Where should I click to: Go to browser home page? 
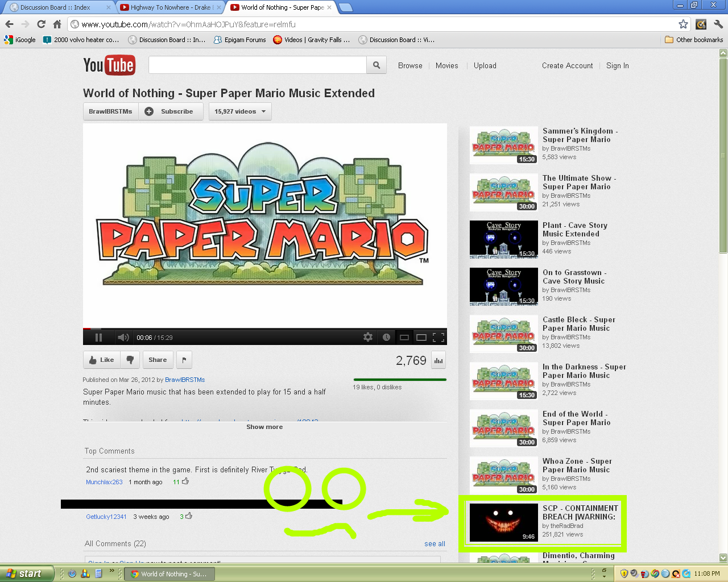pyautogui.click(x=57, y=24)
